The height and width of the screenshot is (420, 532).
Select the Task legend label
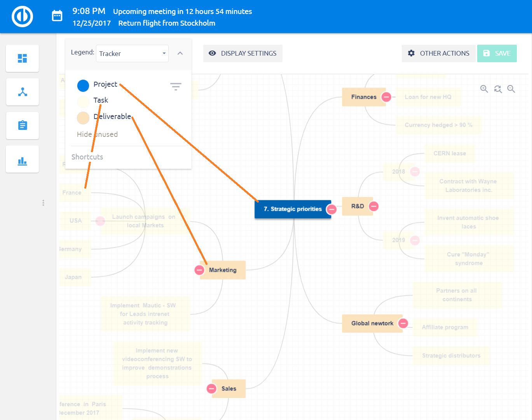101,100
